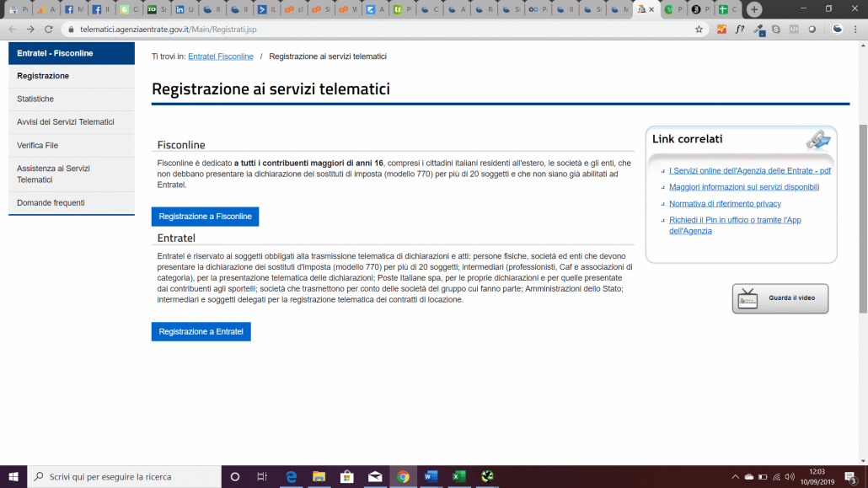This screenshot has width=868, height=488.
Task: Reload the page with the refresh icon
Action: pyautogui.click(x=49, y=29)
